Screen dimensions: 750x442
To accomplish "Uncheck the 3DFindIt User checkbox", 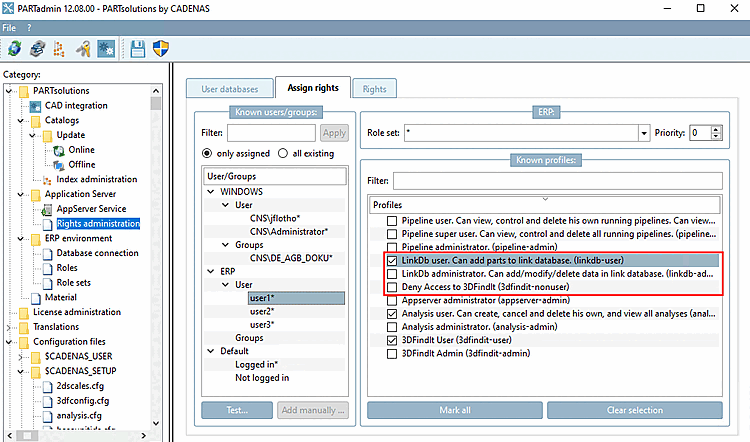I will pyautogui.click(x=392, y=340).
